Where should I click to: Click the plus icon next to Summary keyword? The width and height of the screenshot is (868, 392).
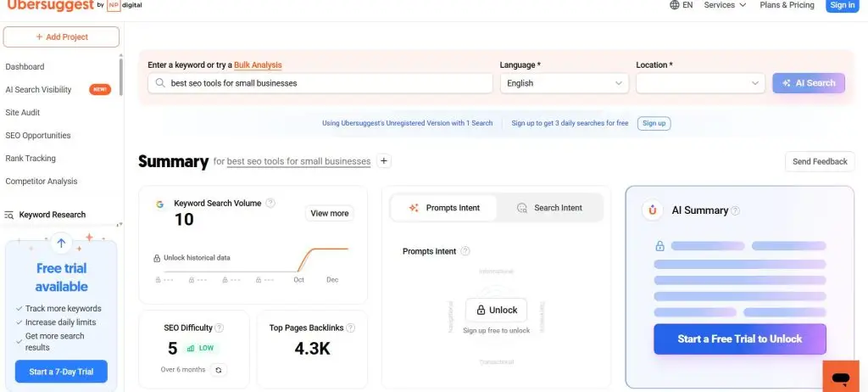pos(384,161)
